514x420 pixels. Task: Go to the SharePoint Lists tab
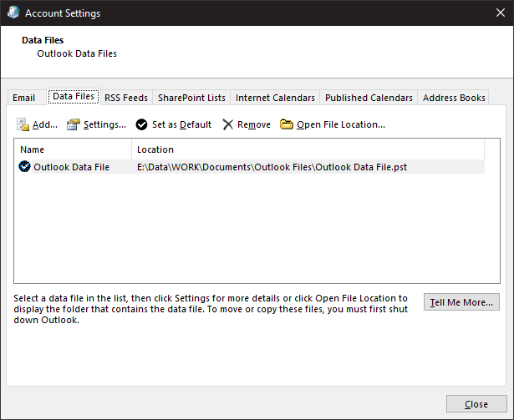[x=191, y=98]
